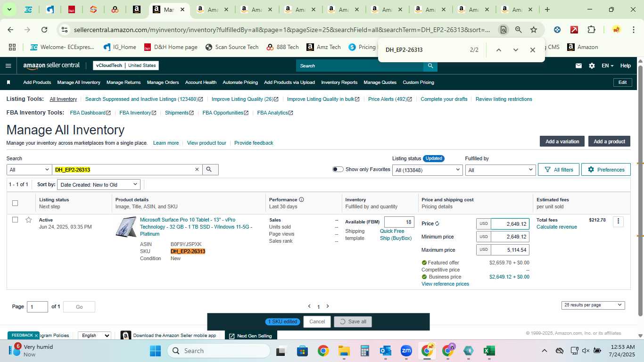Clear the DH_EP2-26313 search term
The height and width of the screenshot is (362, 644).
[x=197, y=170]
